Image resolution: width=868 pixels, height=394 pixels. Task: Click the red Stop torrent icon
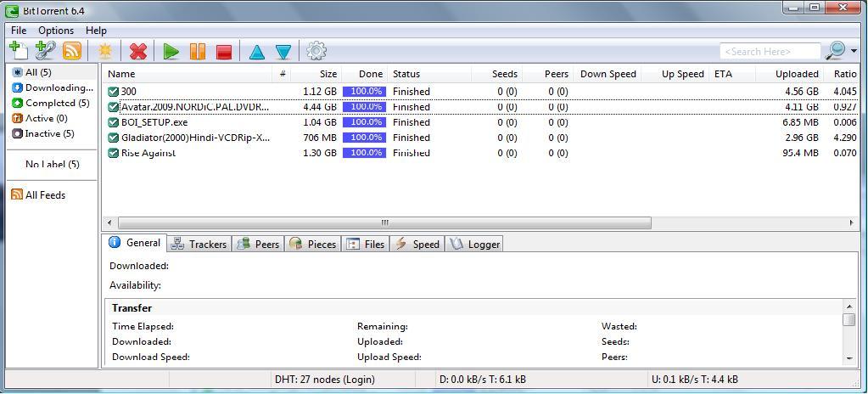[x=224, y=52]
